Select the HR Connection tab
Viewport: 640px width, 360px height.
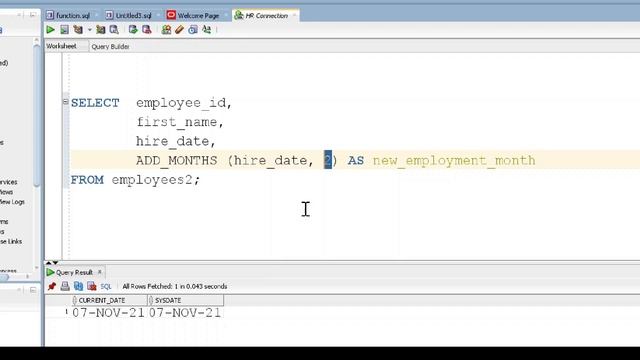pos(267,16)
